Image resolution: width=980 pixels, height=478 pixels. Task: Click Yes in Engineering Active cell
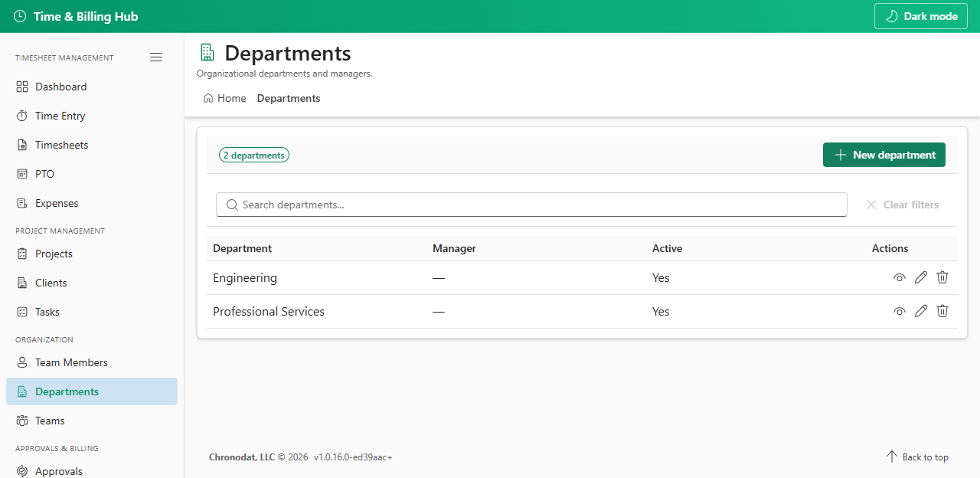coord(661,278)
